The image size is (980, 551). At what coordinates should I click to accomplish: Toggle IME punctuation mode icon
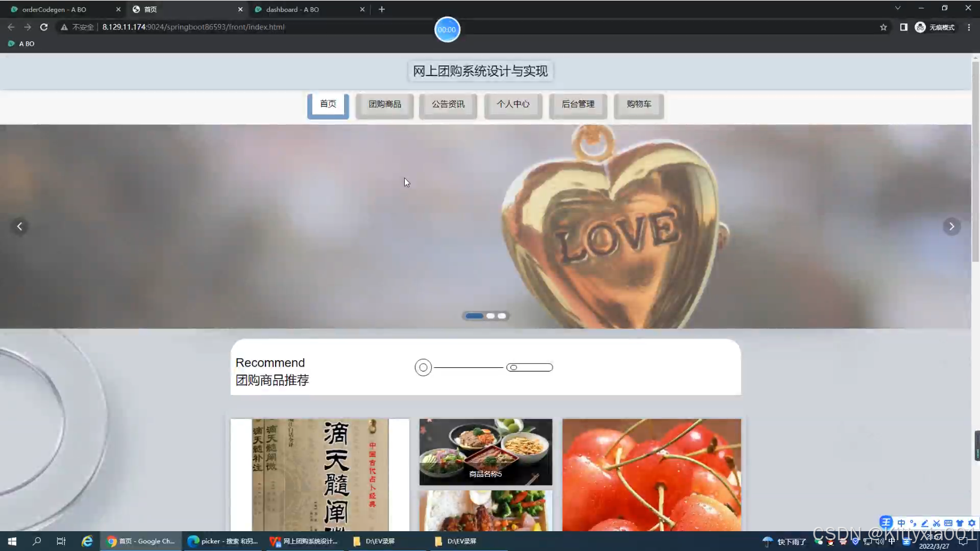(x=913, y=523)
